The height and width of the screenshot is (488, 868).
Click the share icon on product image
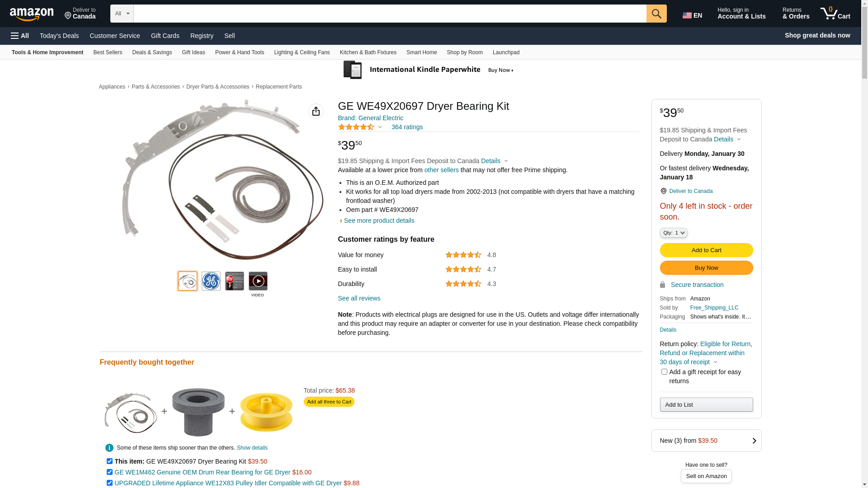tap(316, 111)
